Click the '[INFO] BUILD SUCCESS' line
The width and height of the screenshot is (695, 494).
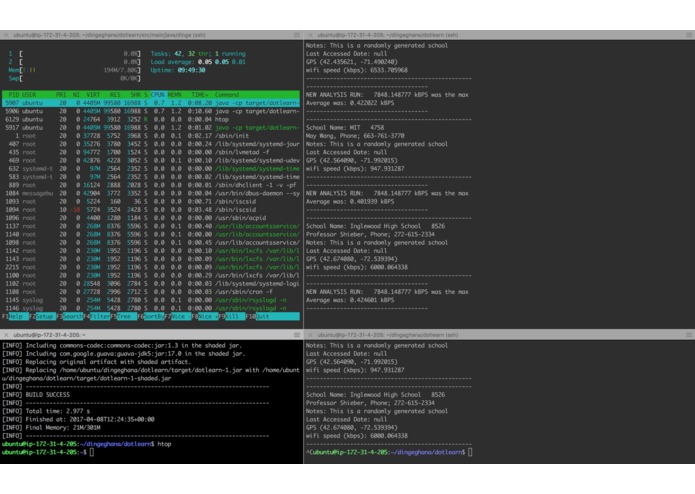coord(36,395)
